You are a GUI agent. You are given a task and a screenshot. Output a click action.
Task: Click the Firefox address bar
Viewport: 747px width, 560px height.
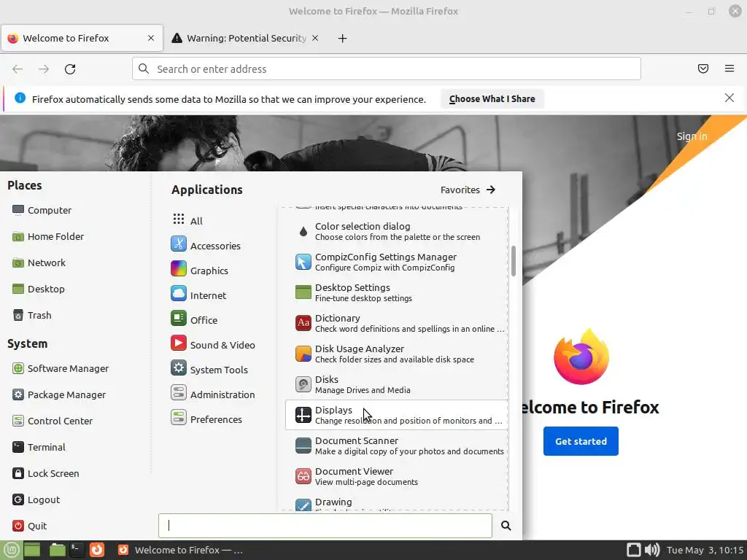tap(387, 69)
